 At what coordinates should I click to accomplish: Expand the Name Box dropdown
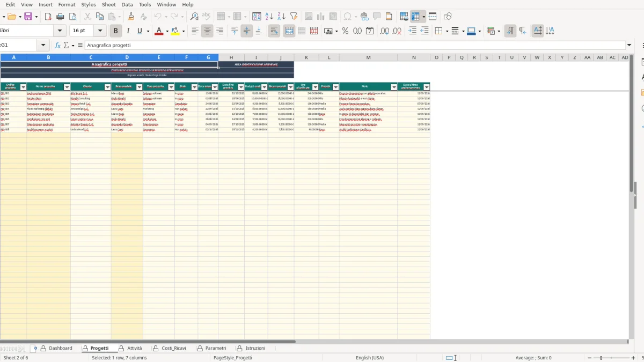pyautogui.click(x=43, y=46)
